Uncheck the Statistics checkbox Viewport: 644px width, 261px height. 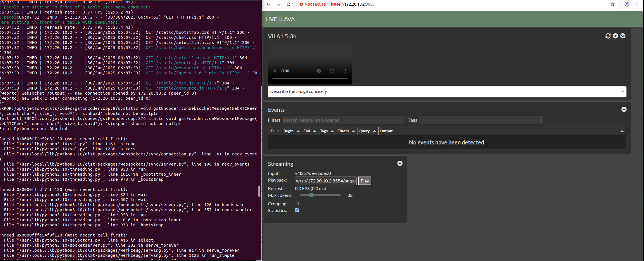(297, 210)
